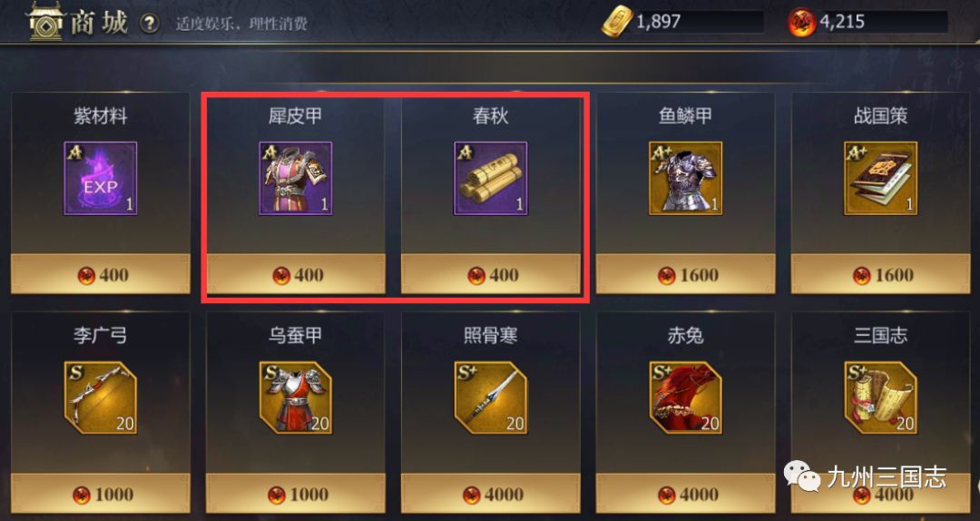Buy 鱼鳞甲 for 1600
The width and height of the screenshot is (980, 521).
tap(686, 274)
